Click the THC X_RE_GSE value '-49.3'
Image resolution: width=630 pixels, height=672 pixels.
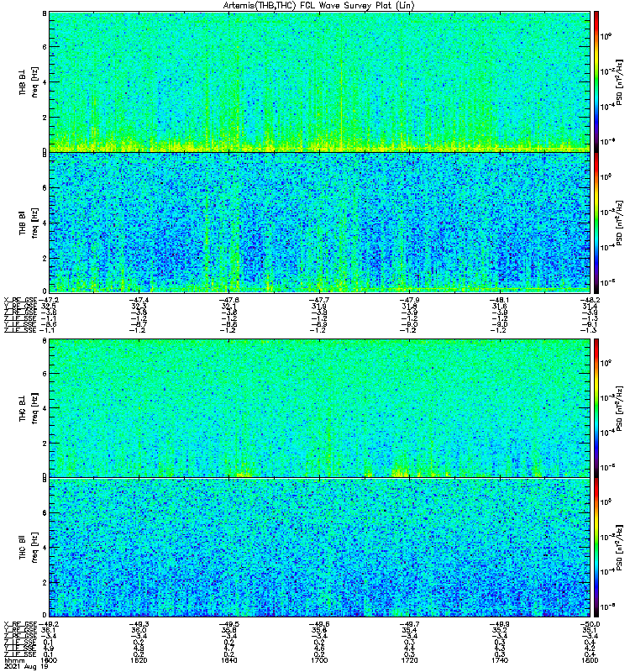pos(138,624)
